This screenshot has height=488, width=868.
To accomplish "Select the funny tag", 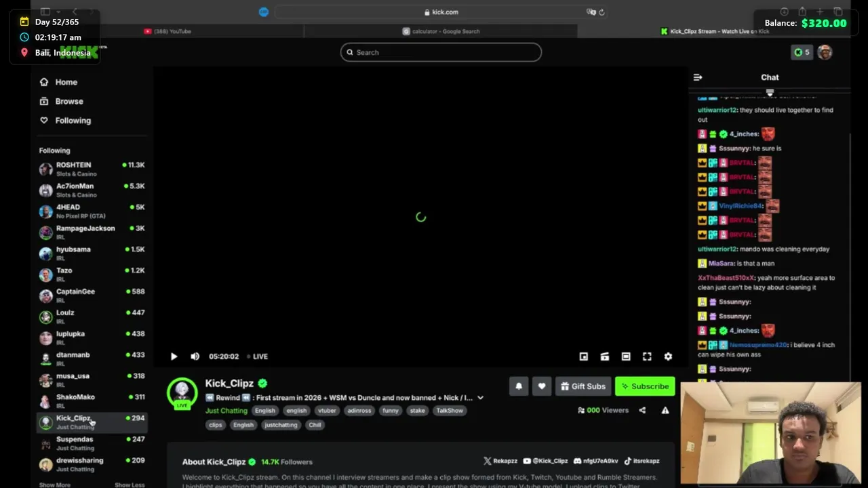I will point(391,411).
